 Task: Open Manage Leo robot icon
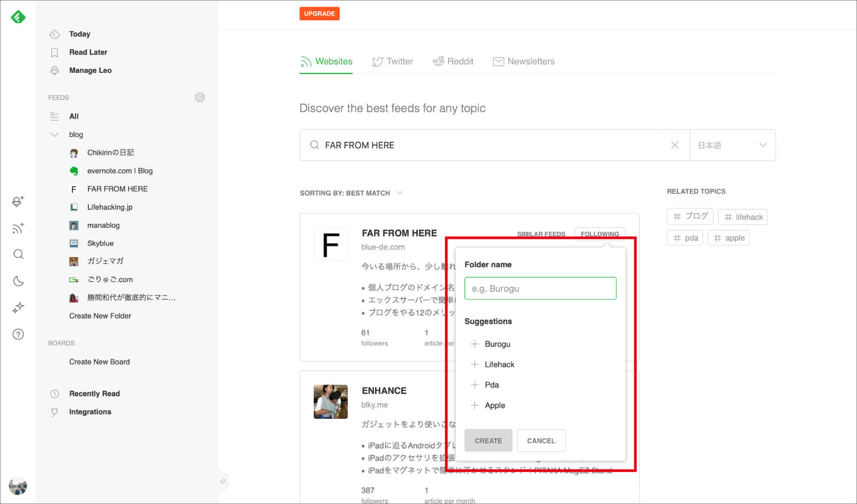pos(54,71)
